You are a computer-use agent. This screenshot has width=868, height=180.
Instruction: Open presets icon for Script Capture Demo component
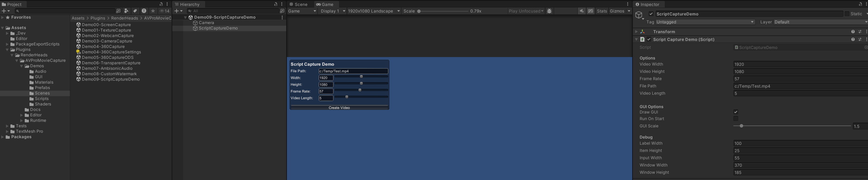click(860, 40)
